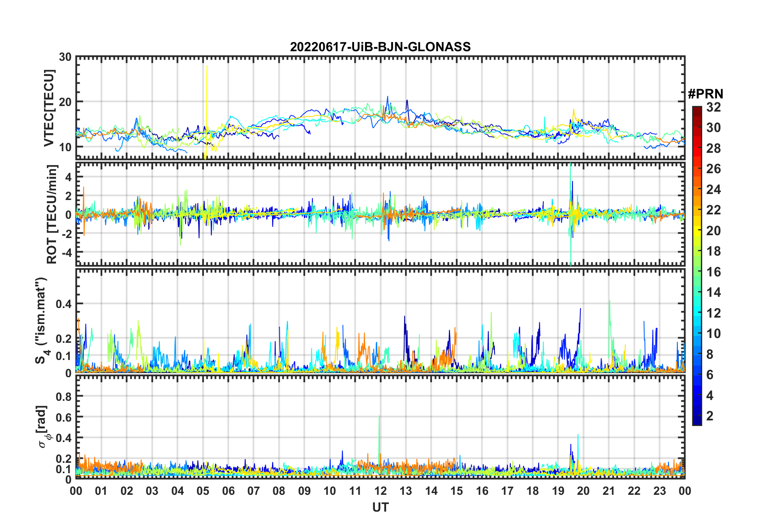Pick the dark red colorbar top segment
Image resolution: width=761 pixels, height=532 pixels.
click(697, 110)
